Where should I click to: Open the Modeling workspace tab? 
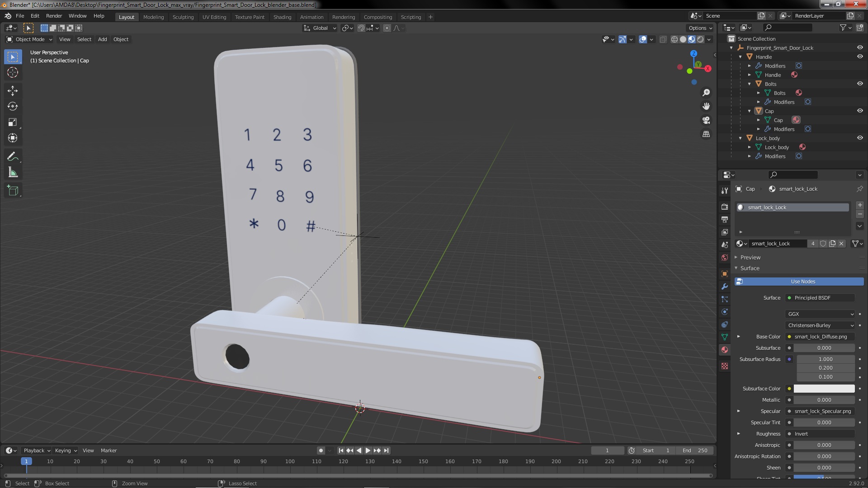click(x=153, y=16)
